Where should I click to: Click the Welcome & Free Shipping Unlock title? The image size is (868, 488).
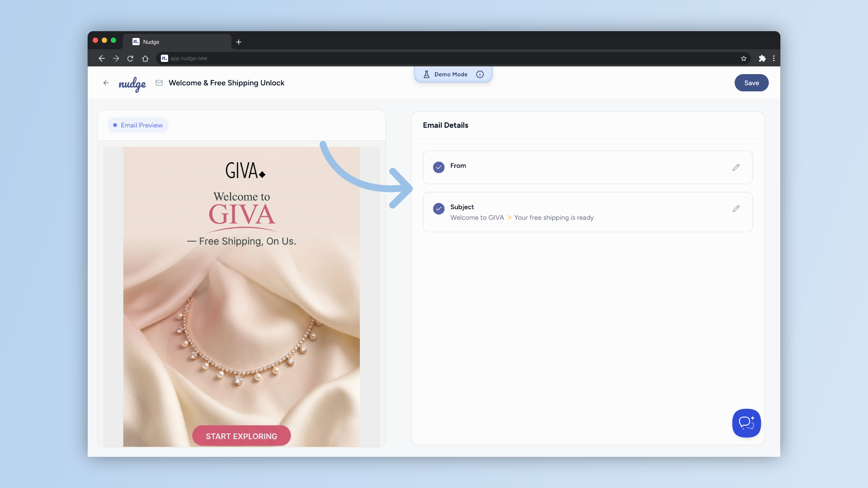pyautogui.click(x=226, y=83)
